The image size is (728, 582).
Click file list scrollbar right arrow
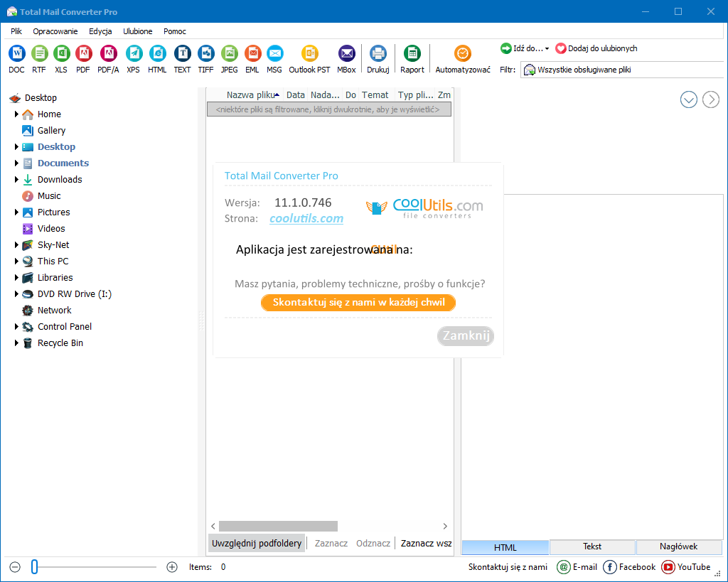pos(445,526)
